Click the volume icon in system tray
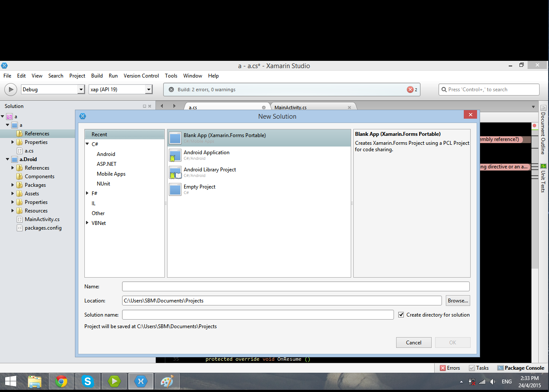 [x=493, y=382]
